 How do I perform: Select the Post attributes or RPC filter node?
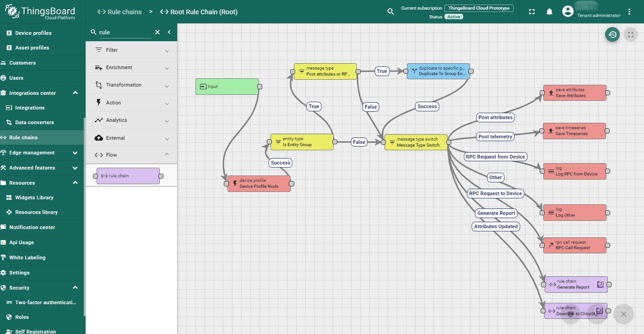click(325, 71)
